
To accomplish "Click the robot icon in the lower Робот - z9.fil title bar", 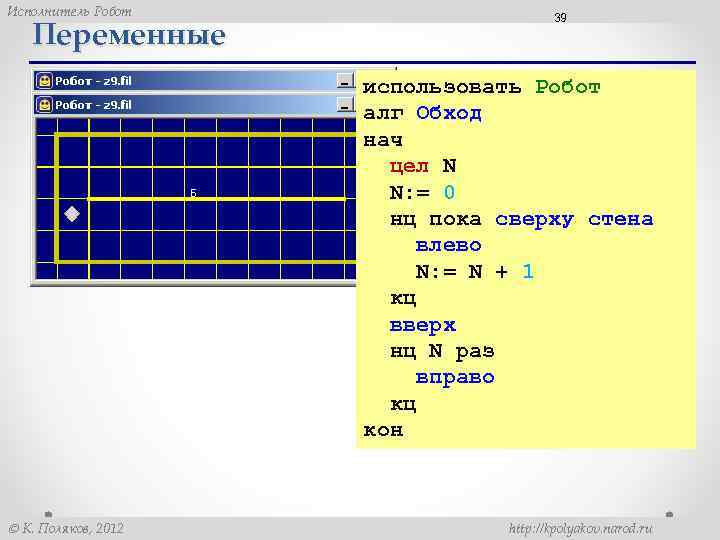I will click(44, 105).
